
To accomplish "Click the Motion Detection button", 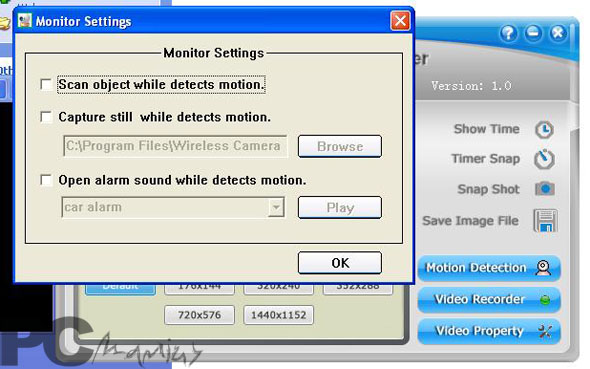I will tap(489, 268).
